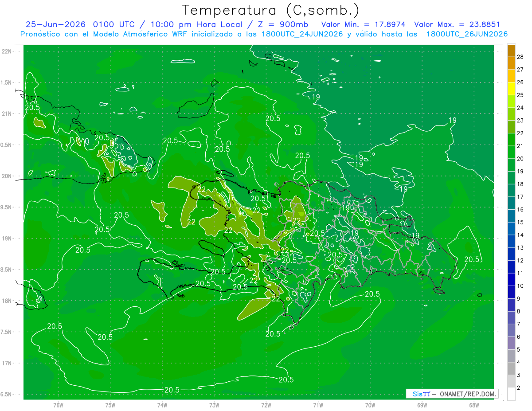Click the "16" color scale label
Image resolution: width=532 pixels, height=411 pixels.
point(521,210)
